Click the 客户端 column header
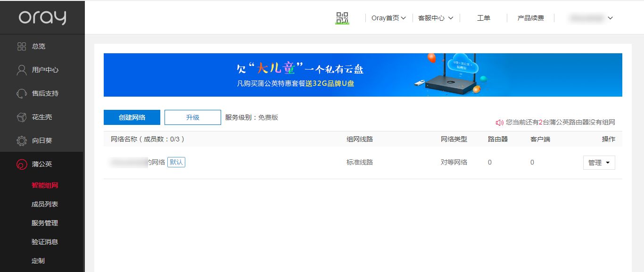This screenshot has width=644, height=272. pos(540,139)
